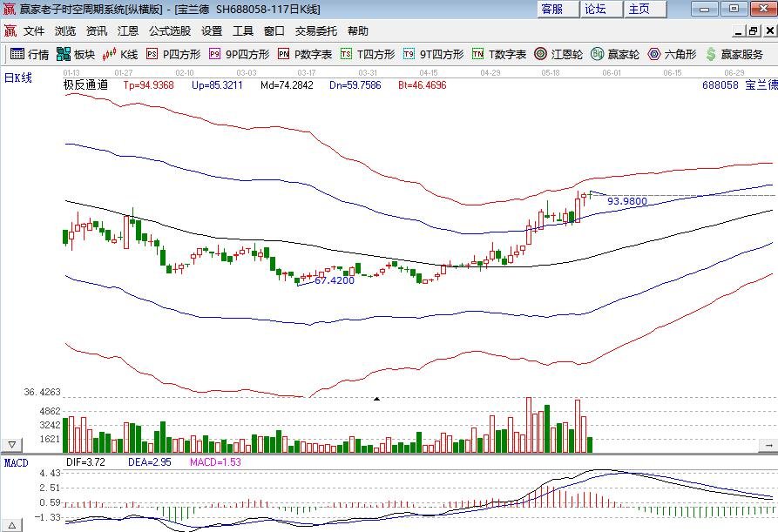Viewport: 778px width, 532px height.
Task: Open the 9T四方形 tool
Action: (433, 54)
